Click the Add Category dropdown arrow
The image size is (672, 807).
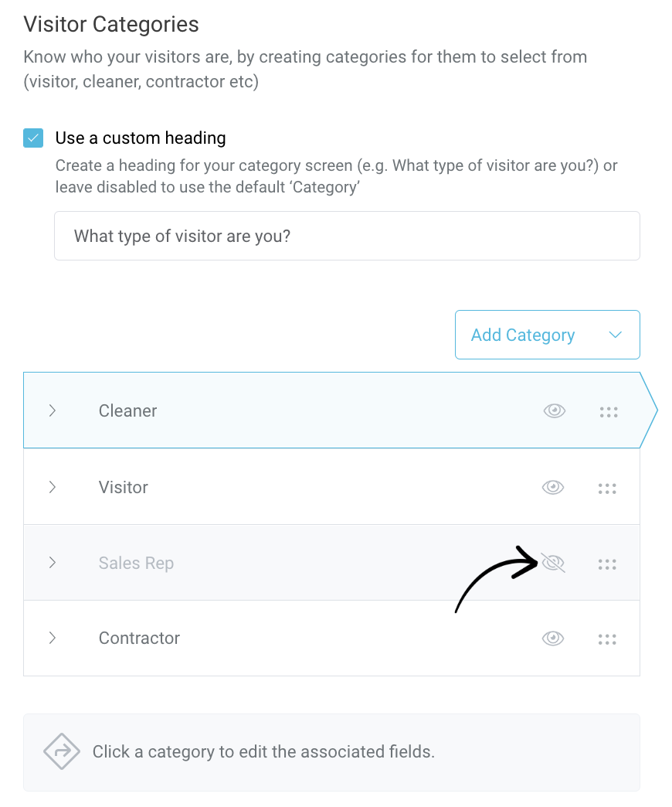click(616, 335)
